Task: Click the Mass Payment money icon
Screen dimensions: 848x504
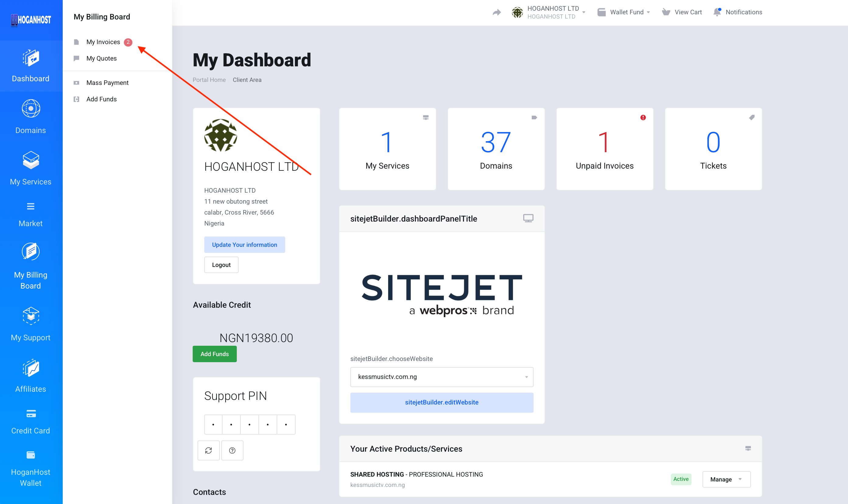Action: coord(76,83)
